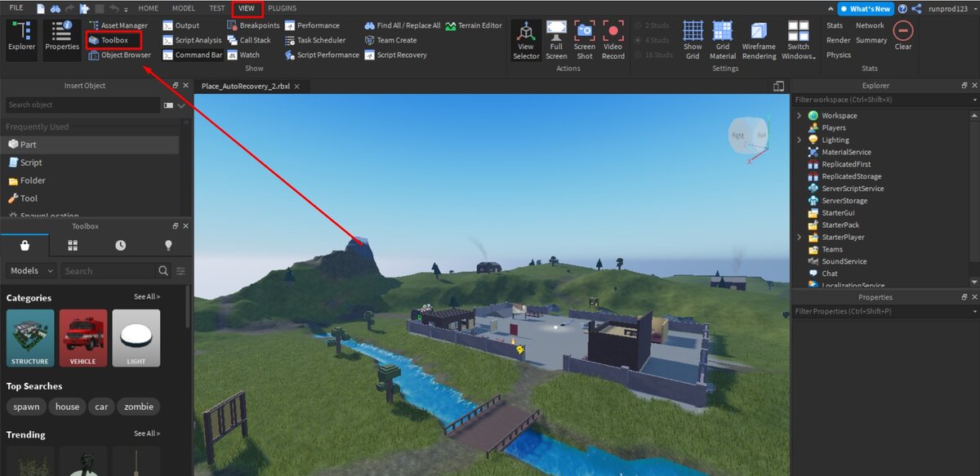Screen dimensions: 980x476
Task: Open Team Create panel
Action: click(390, 40)
